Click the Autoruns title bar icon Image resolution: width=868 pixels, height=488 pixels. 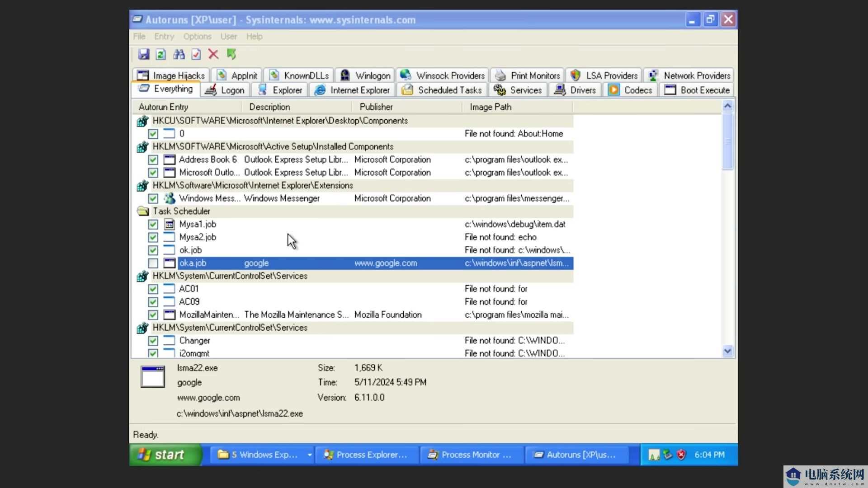tap(137, 19)
